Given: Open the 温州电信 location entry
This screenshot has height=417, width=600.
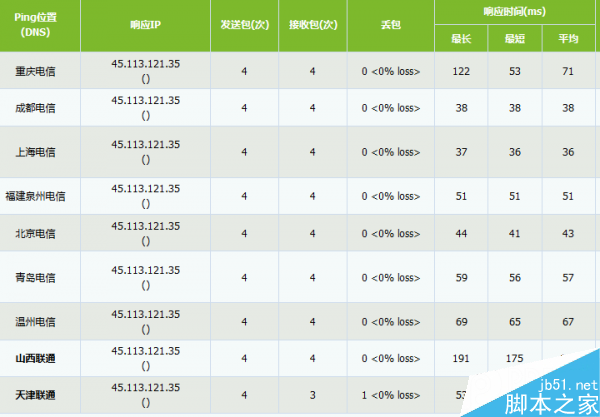Looking at the screenshot, I should click(x=35, y=322).
